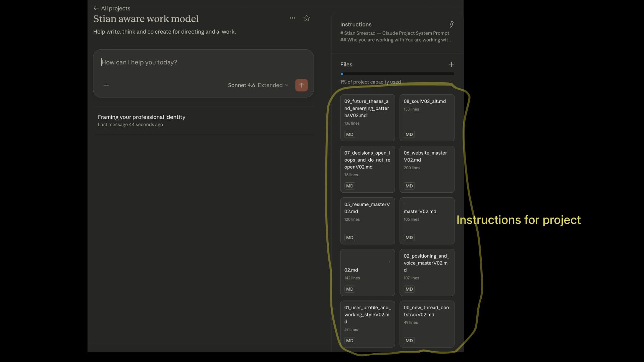The image size is (644, 362).
Task: Open the Sonnet 4.6 Extended model dropdown
Action: [x=258, y=85]
